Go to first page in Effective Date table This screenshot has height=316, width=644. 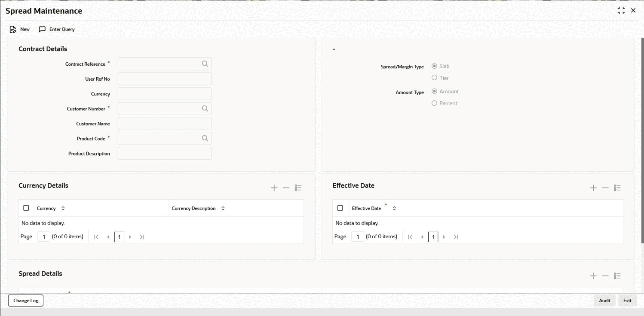410,237
